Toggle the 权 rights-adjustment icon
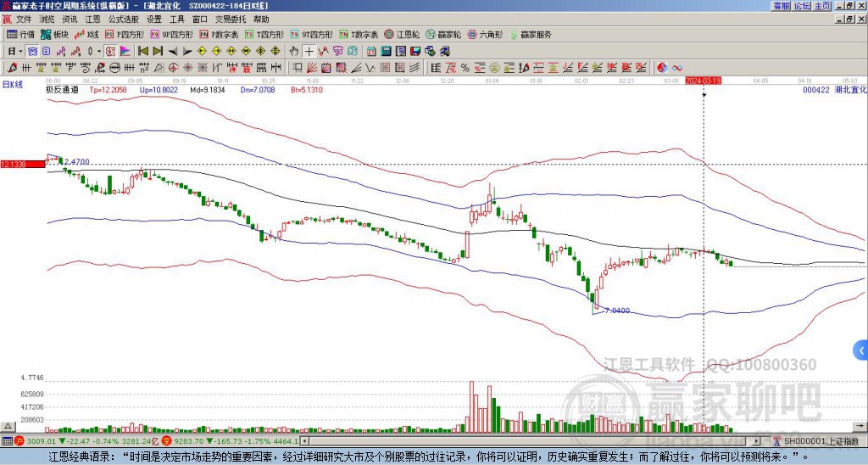This screenshot has height=465, width=868. point(111,51)
